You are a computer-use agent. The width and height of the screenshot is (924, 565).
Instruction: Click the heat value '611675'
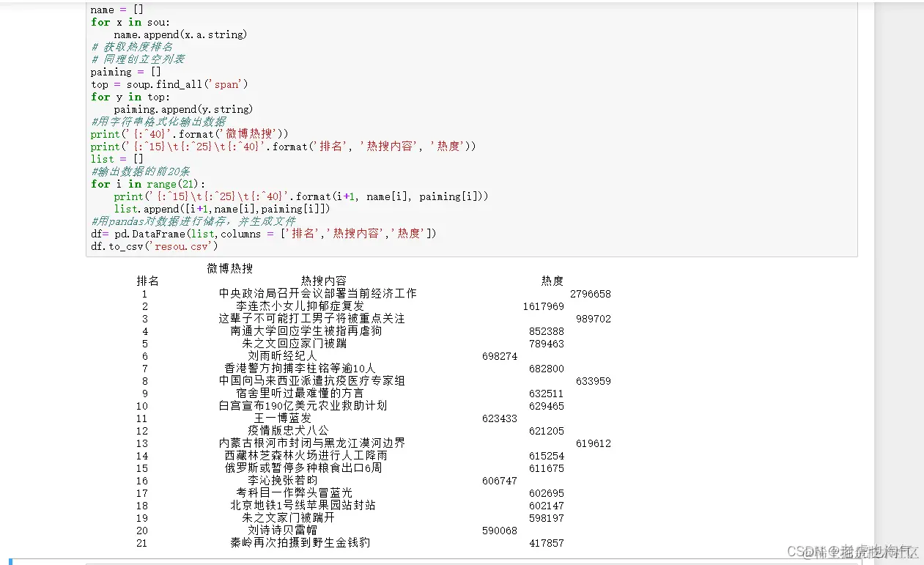tap(547, 468)
